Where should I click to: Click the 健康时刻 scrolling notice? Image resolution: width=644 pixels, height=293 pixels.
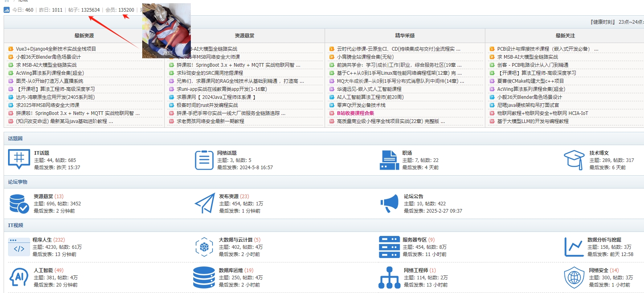pos(617,22)
